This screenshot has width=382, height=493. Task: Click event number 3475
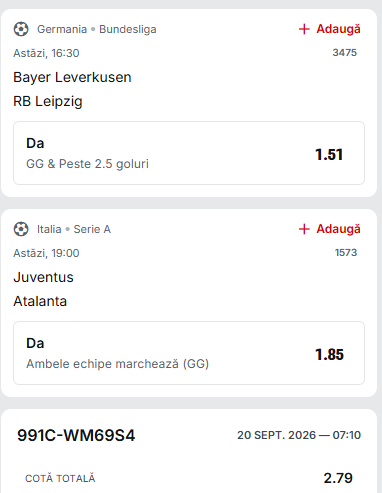coord(345,53)
